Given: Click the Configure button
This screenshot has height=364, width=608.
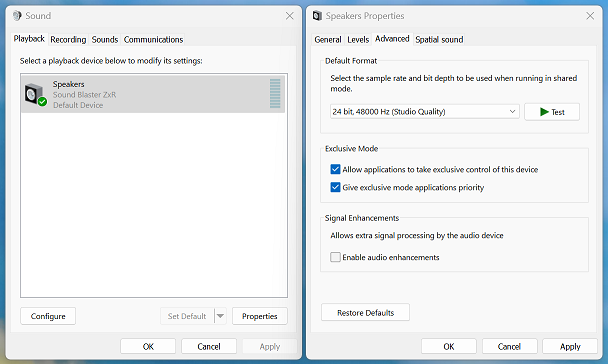Looking at the screenshot, I should pos(48,316).
